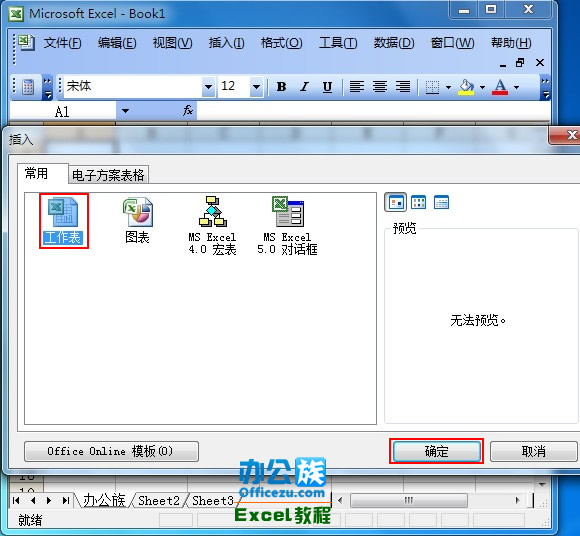Open the 视图(V) menu

coord(172,43)
